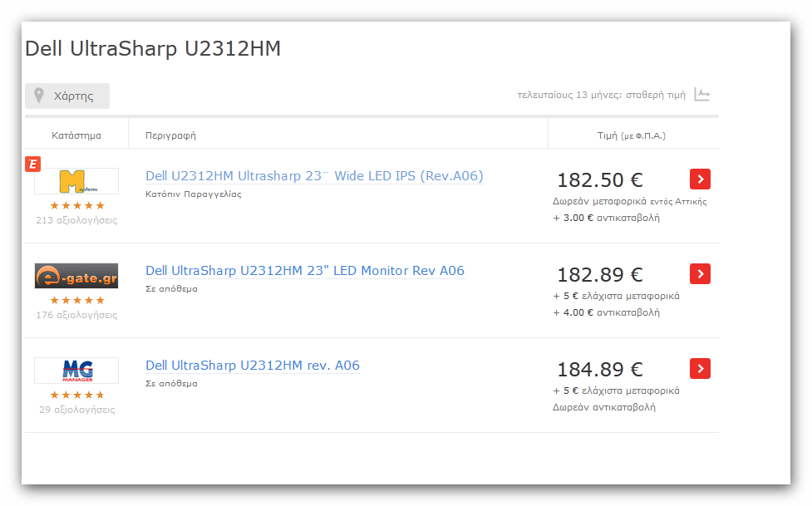The width and height of the screenshot is (812, 506).
Task: Click the 182.89 € price
Action: (600, 275)
